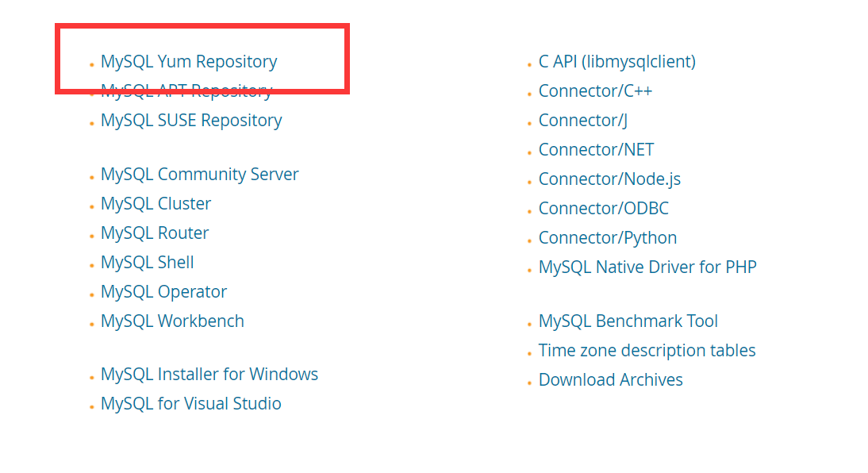Open the MySQL Yum Repository link
The width and height of the screenshot is (868, 473).
click(x=189, y=61)
